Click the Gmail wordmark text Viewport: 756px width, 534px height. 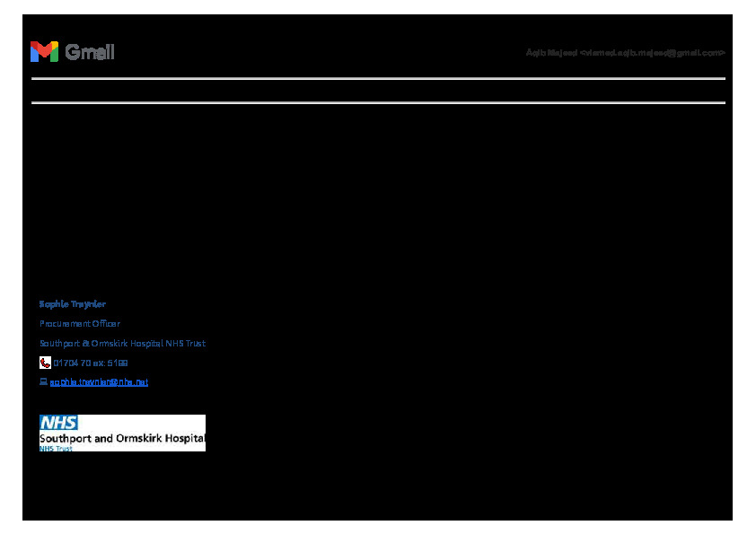[90, 52]
